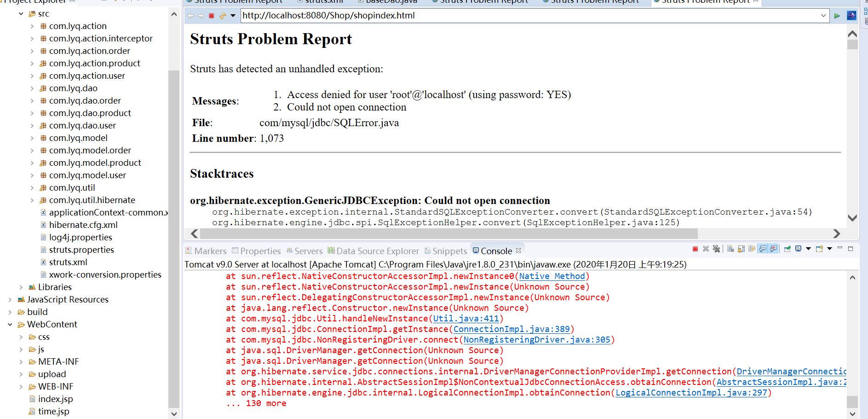Select struts.xml file in the src tree
The height and width of the screenshot is (419, 868).
[68, 262]
